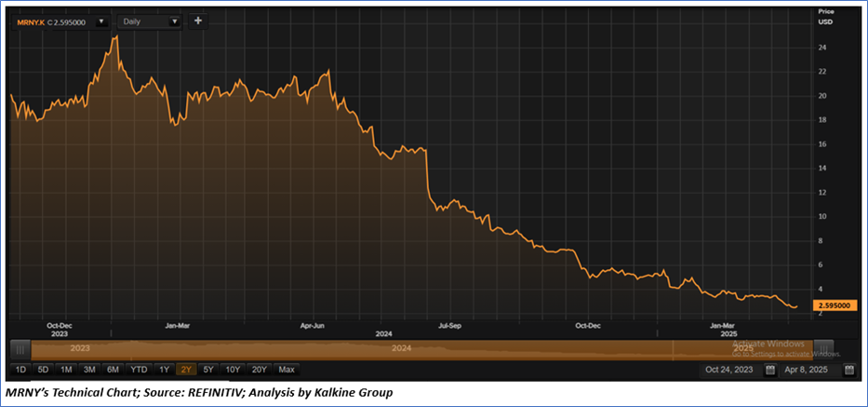
Task: Click the 2.595000 current price label
Action: point(835,305)
